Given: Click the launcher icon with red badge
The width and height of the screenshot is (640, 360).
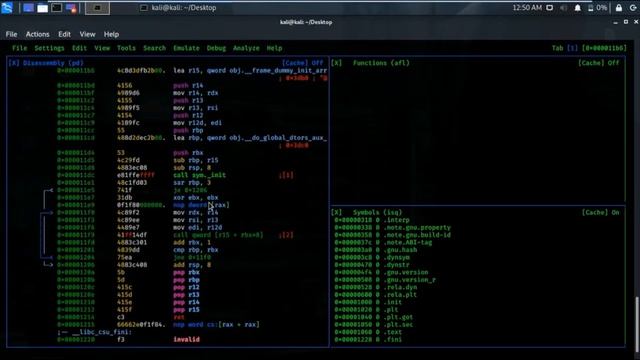Looking at the screenshot, I should [71, 8].
